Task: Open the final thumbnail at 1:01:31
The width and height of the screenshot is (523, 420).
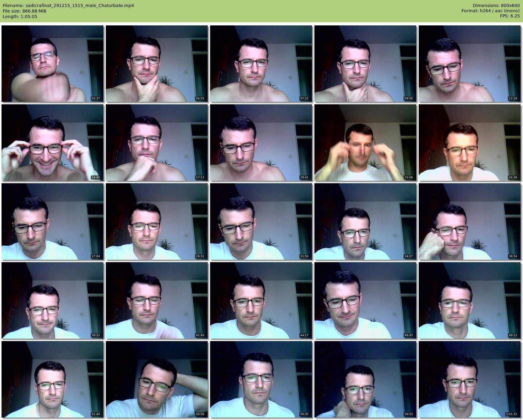Action: (x=469, y=379)
